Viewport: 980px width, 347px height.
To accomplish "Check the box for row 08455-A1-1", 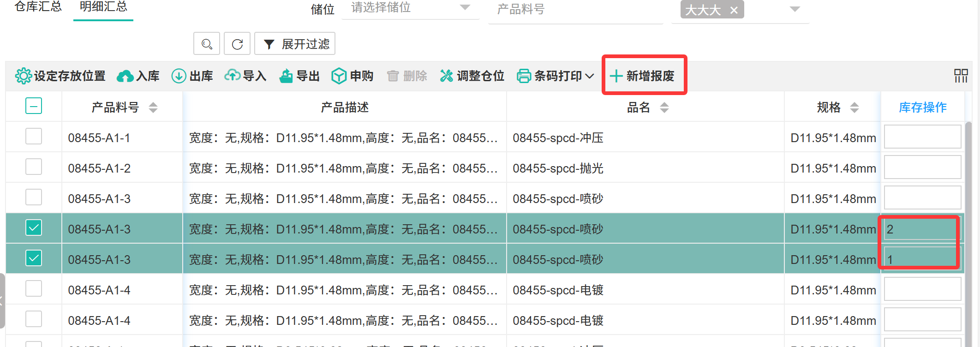I will point(34,137).
